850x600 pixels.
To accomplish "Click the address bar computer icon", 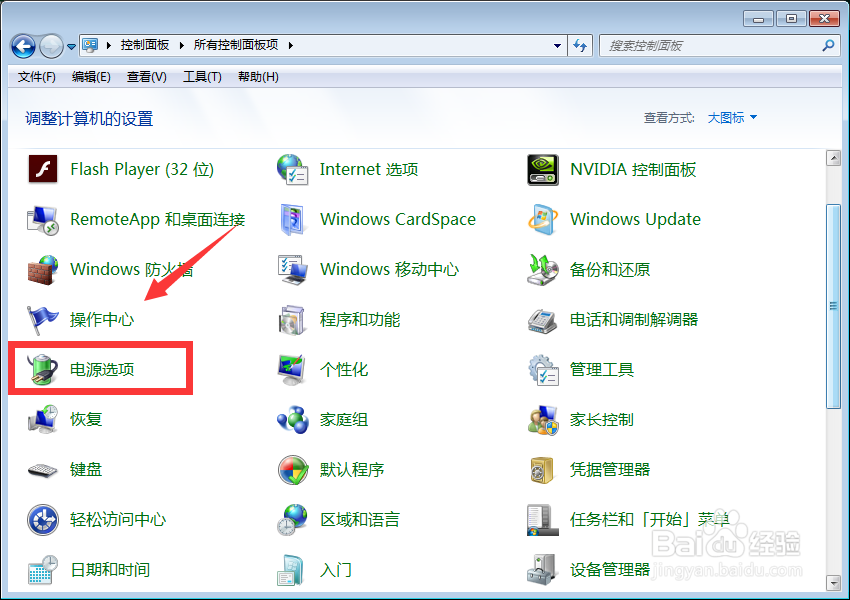I will (x=90, y=45).
